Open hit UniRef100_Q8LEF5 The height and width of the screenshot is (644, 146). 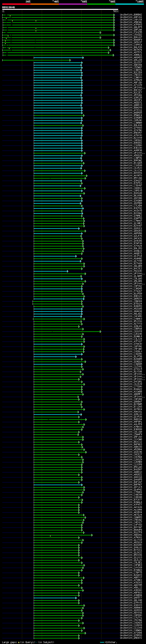(131, 27)
